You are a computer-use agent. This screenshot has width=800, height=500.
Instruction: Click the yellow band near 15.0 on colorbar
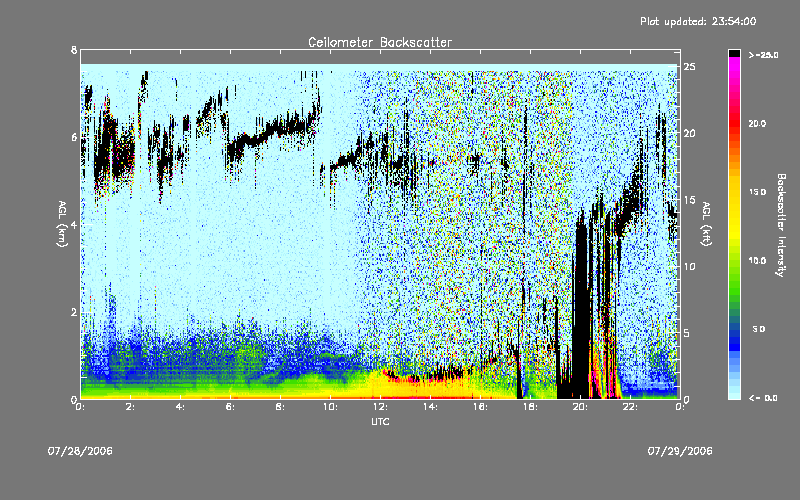[734, 192]
